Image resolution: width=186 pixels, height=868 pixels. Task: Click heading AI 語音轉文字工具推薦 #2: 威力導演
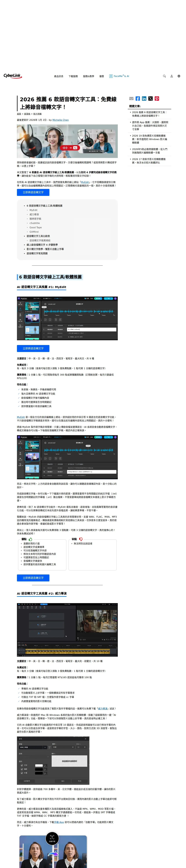click(42, 593)
